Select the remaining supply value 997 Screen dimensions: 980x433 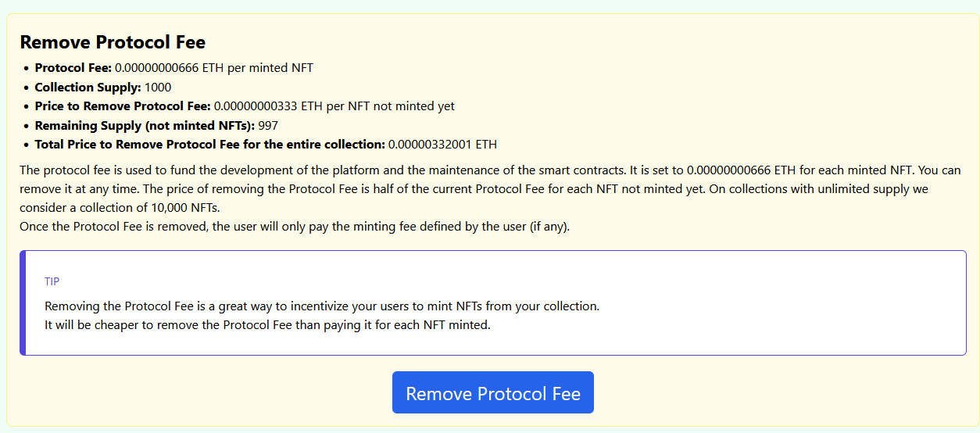268,125
